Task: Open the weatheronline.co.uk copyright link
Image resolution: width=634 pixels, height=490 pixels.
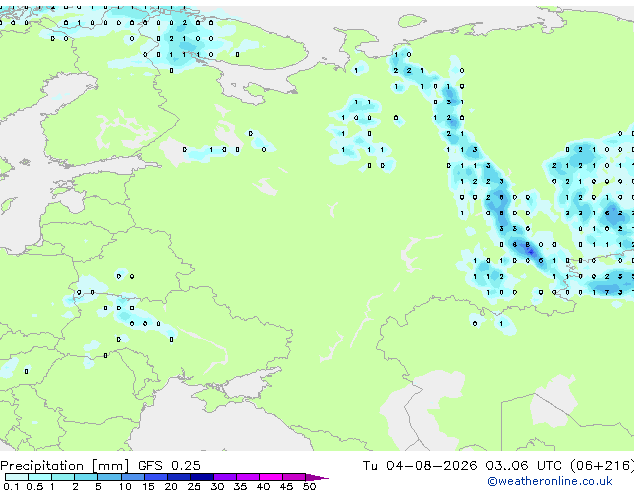Action: [550, 481]
